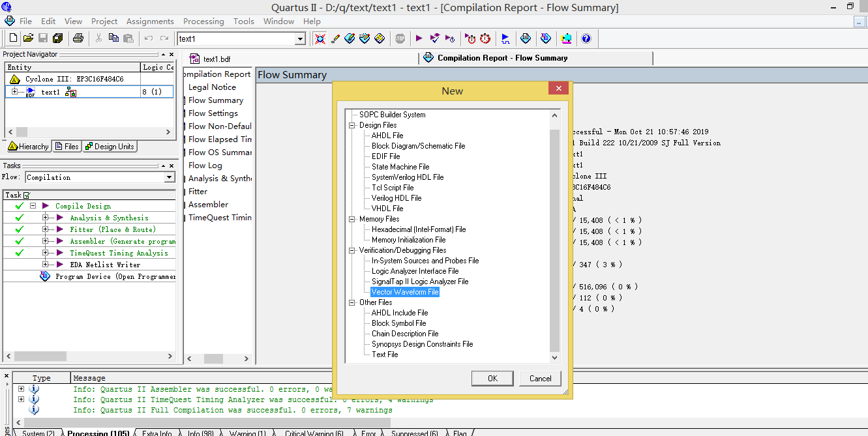The height and width of the screenshot is (436, 868).
Task: Expand the text1 entity in Project Navigator
Action: click(14, 91)
